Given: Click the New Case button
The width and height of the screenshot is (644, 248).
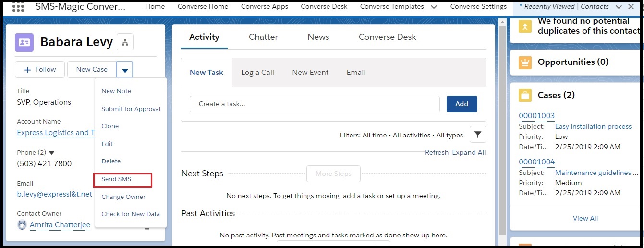Looking at the screenshot, I should coord(92,70).
